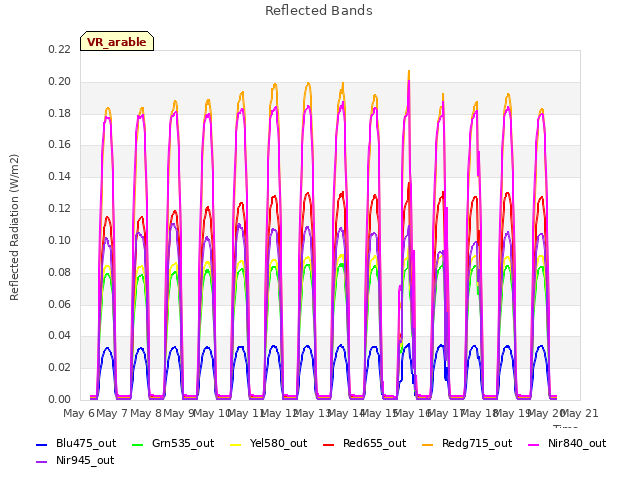Click the 0.08 y-axis tick label
Screen dimensions: 640x480
click(60, 272)
